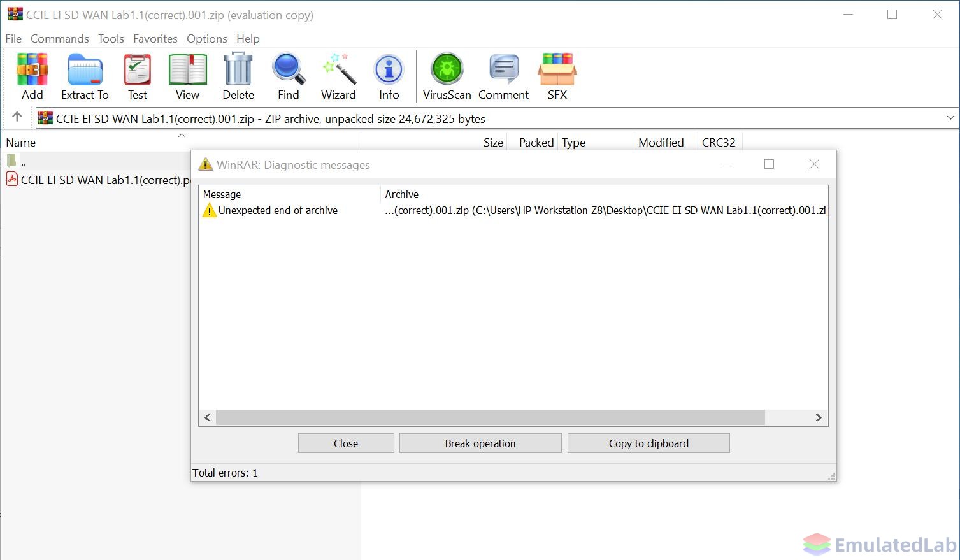Sort file list by Modified column
The width and height of the screenshot is (960, 560).
pos(666,142)
